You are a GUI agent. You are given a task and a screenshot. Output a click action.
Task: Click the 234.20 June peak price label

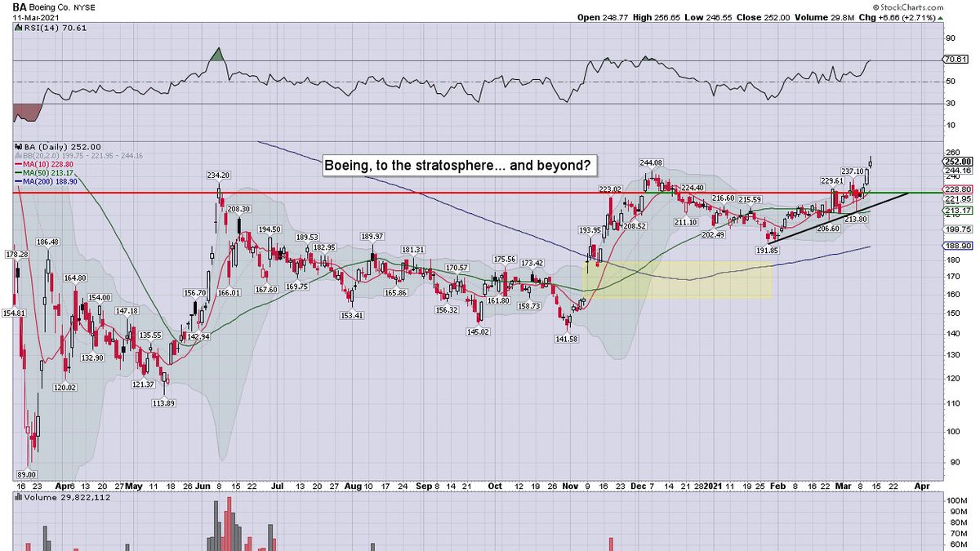click(220, 175)
